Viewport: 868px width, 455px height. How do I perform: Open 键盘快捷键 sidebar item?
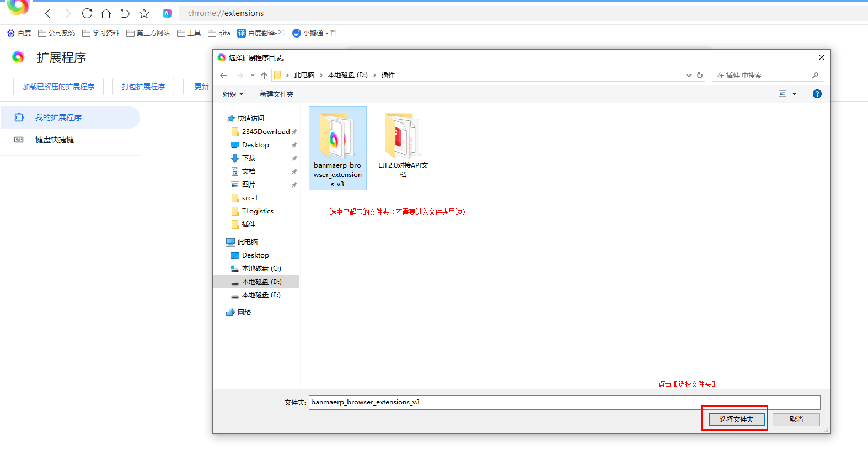(x=55, y=140)
